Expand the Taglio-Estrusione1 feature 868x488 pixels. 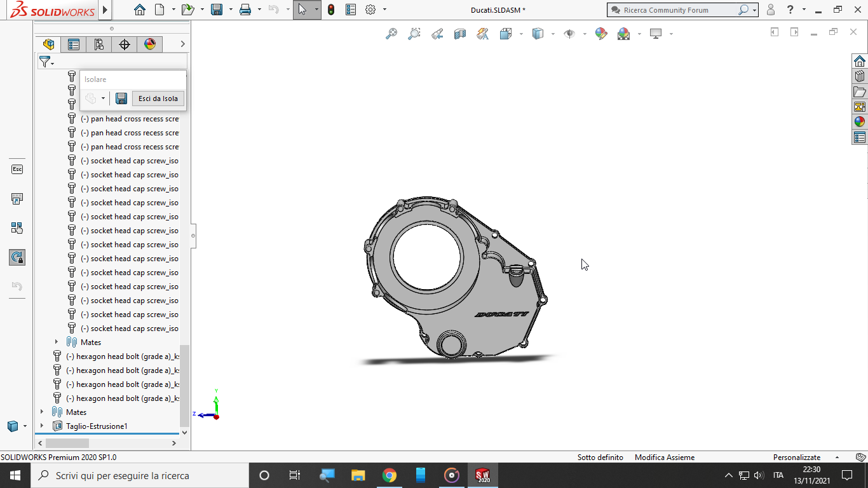(x=42, y=426)
